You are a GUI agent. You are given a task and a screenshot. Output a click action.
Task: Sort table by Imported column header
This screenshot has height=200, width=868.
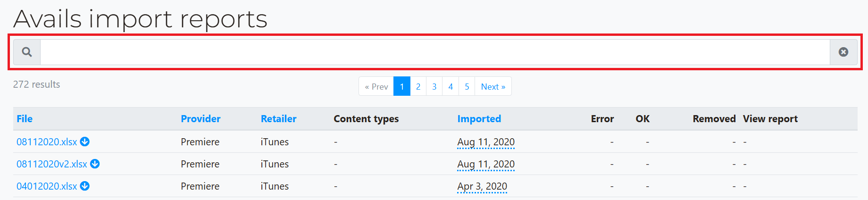479,119
